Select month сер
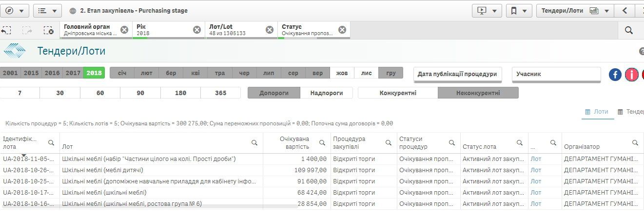644x220 pixels. tap(293, 73)
